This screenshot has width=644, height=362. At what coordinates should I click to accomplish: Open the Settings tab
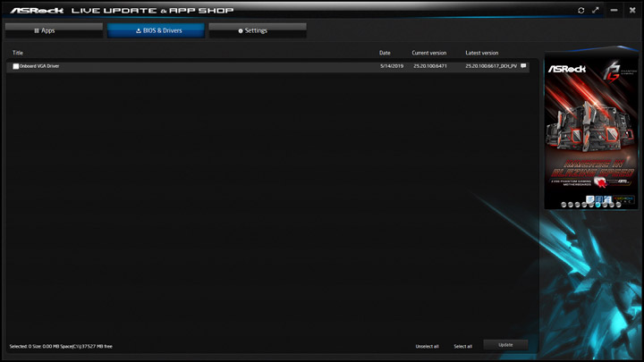point(258,30)
